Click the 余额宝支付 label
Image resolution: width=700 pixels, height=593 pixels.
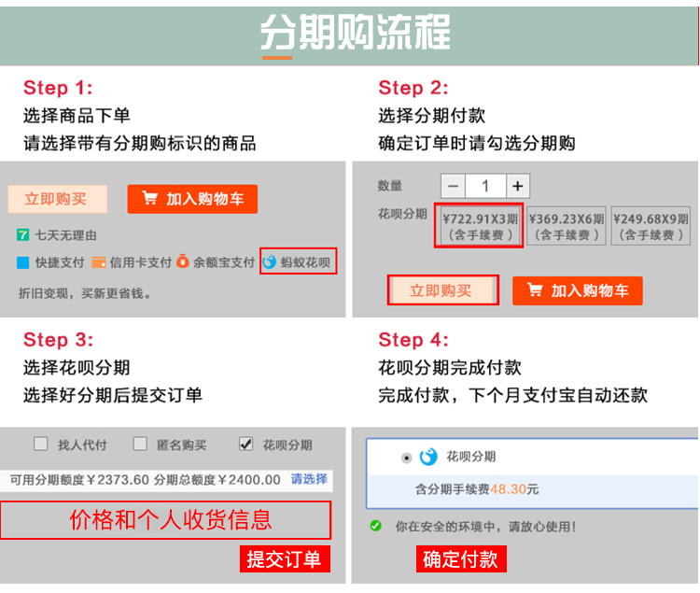click(x=224, y=262)
